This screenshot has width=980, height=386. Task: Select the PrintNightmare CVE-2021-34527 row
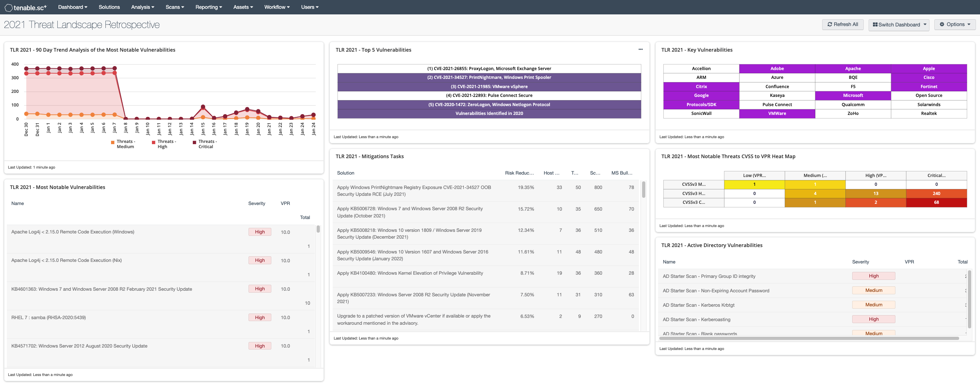click(489, 77)
